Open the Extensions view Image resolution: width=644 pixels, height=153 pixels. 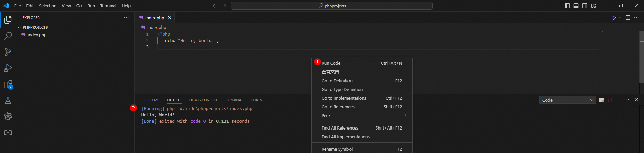[8, 85]
